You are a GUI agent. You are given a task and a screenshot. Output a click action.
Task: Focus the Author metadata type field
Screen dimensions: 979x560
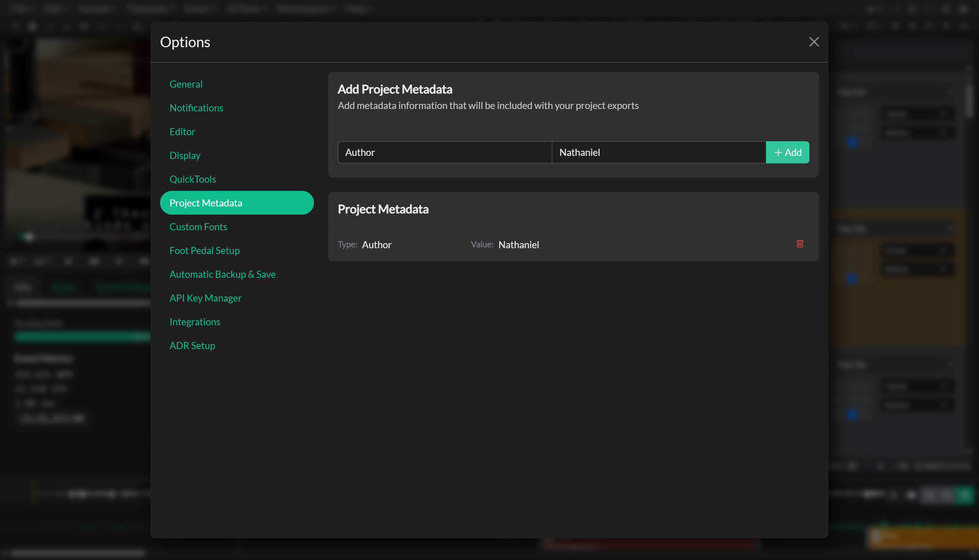point(444,152)
